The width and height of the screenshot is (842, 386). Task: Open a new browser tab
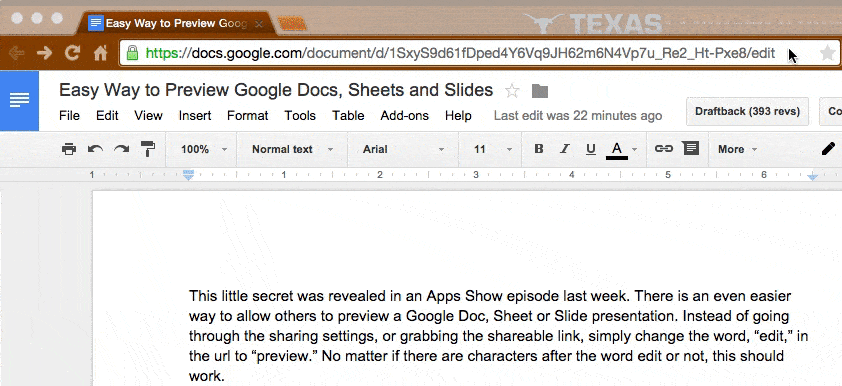tap(292, 24)
